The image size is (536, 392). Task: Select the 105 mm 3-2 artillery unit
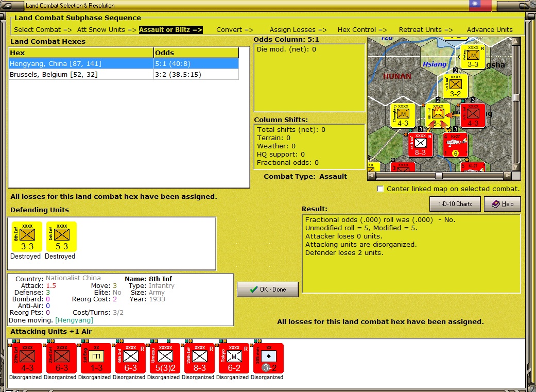(269, 358)
